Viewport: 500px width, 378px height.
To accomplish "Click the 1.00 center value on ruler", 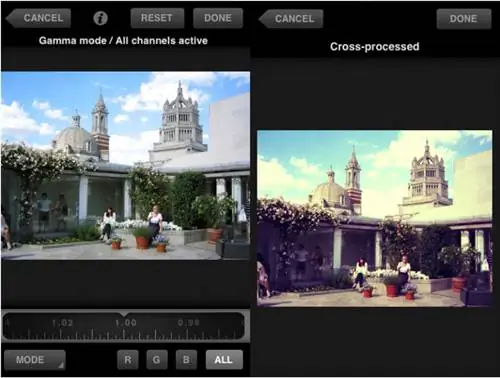I will click(x=125, y=323).
